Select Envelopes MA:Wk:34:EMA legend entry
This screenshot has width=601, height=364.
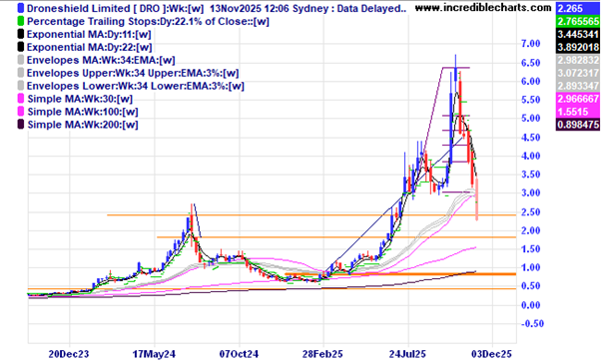click(101, 60)
